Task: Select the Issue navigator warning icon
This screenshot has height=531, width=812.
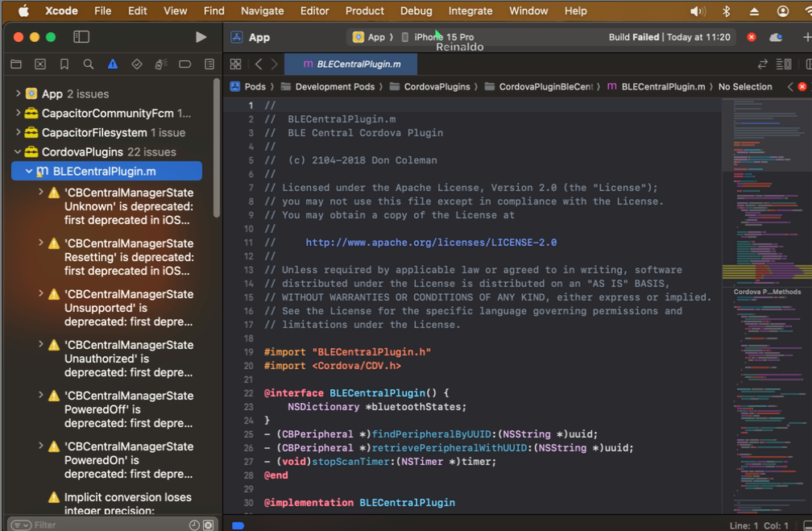Action: pyautogui.click(x=113, y=64)
